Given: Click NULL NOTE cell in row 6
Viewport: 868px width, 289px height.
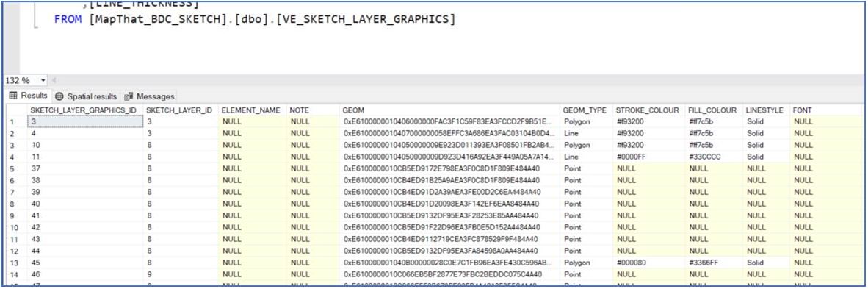Looking at the screenshot, I should [x=313, y=180].
